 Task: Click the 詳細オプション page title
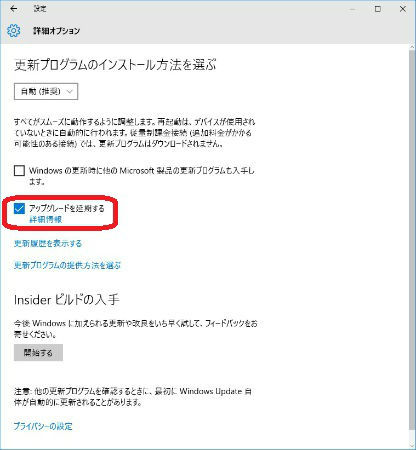(57, 31)
